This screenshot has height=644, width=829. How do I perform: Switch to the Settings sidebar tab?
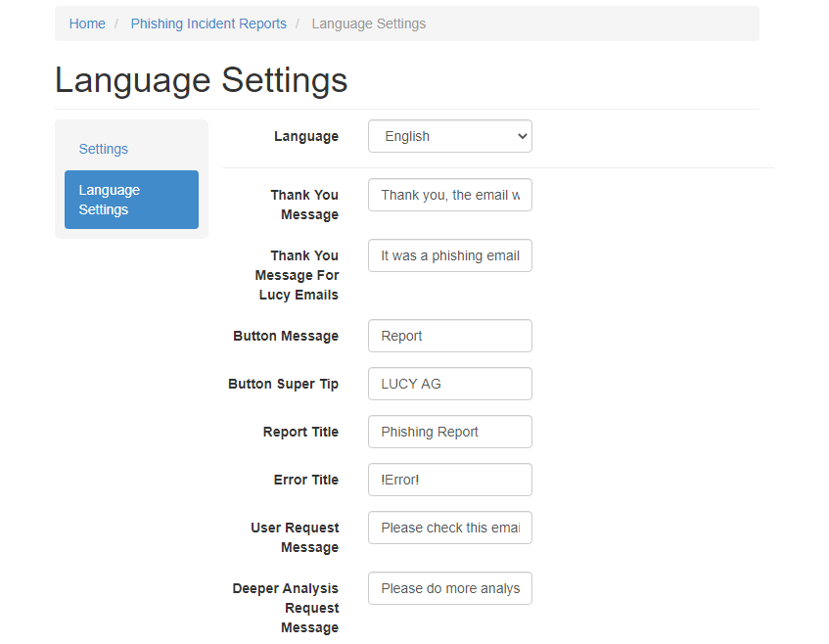132,149
